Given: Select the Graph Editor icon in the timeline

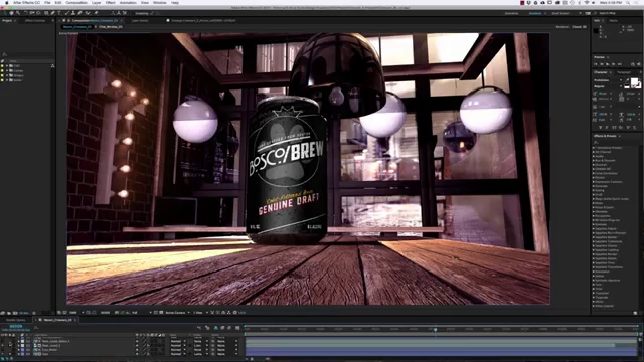Looking at the screenshot, I should (x=237, y=327).
